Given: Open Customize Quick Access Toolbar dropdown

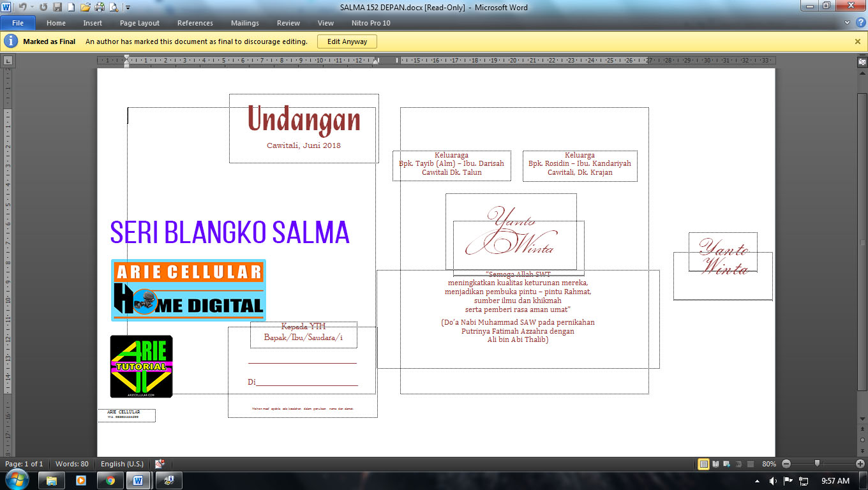Looking at the screenshot, I should tap(128, 8).
